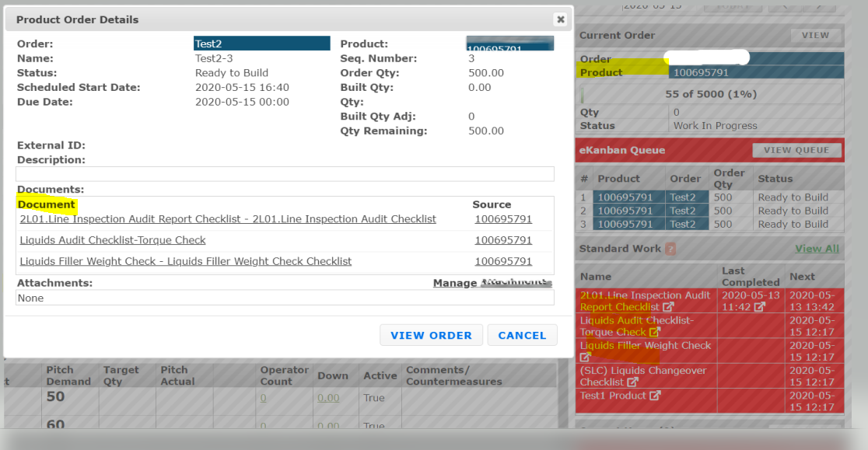
Task: Open external link icon for Liquids Audit Checklist-Torque Check
Action: pos(655,332)
